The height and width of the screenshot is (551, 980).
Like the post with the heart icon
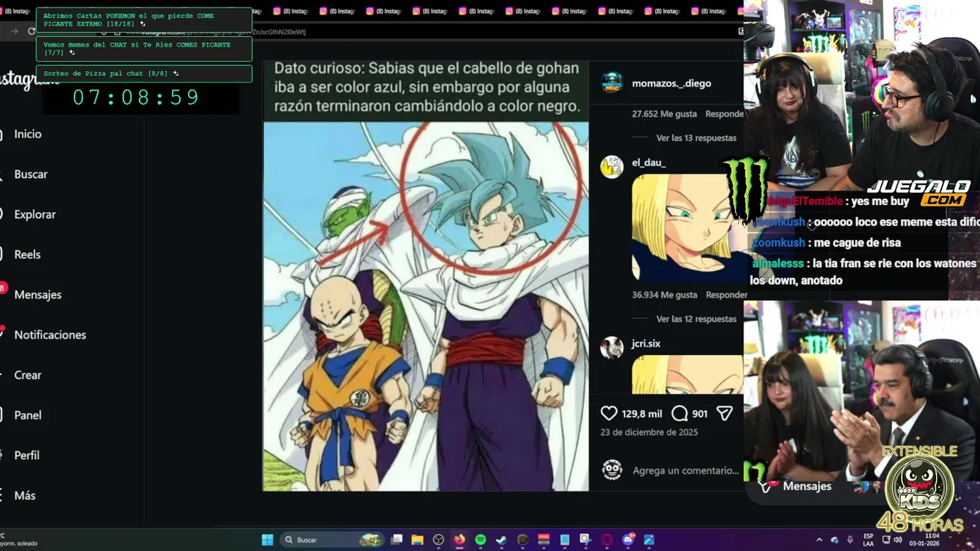click(x=609, y=413)
